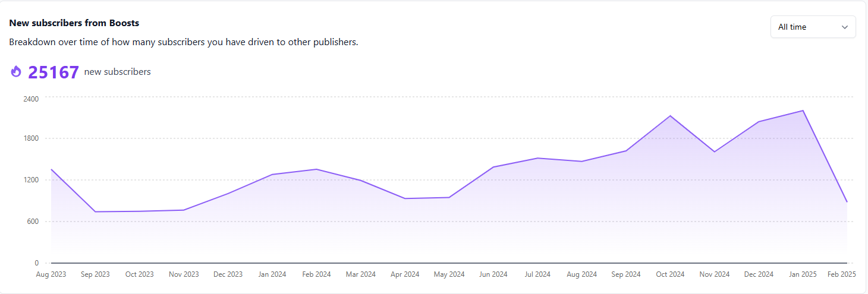This screenshot has width=868, height=294.
Task: Click the chart description text about publishers
Action: [183, 42]
